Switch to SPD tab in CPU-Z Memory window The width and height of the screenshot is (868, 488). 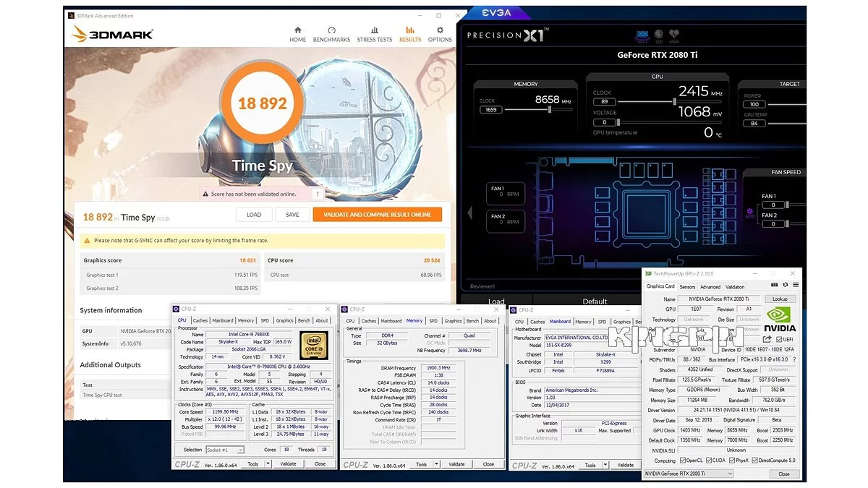point(433,321)
